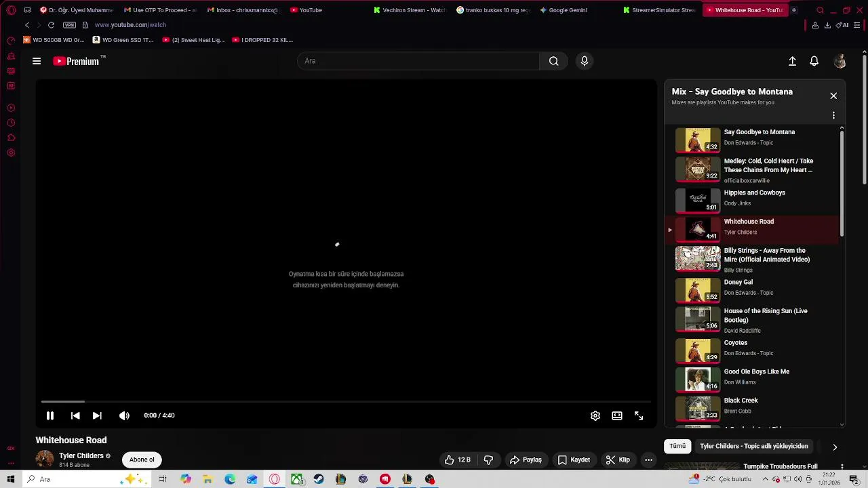This screenshot has height=488, width=868.
Task: Go to previous video in playlist
Action: click(75, 415)
